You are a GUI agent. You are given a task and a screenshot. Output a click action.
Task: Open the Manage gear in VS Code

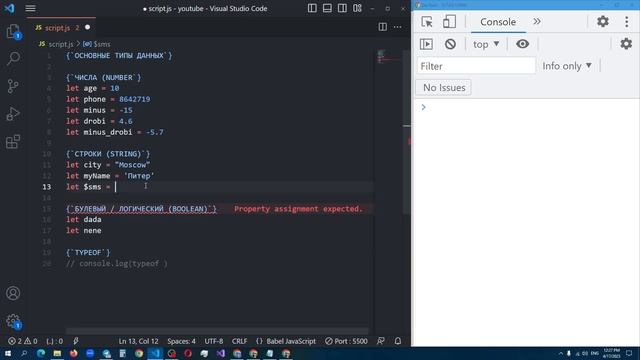(x=13, y=321)
